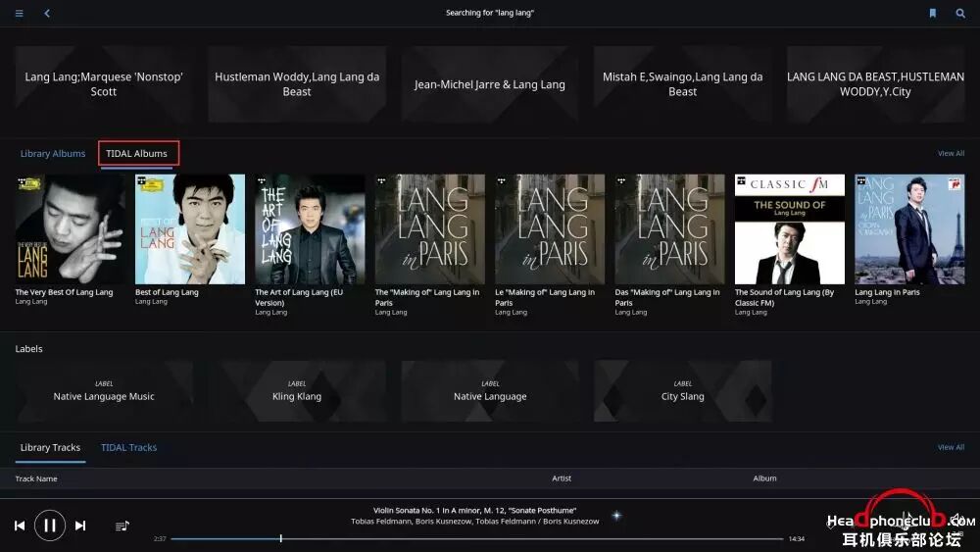Click artist name under Best of Lang Lang

pos(151,302)
